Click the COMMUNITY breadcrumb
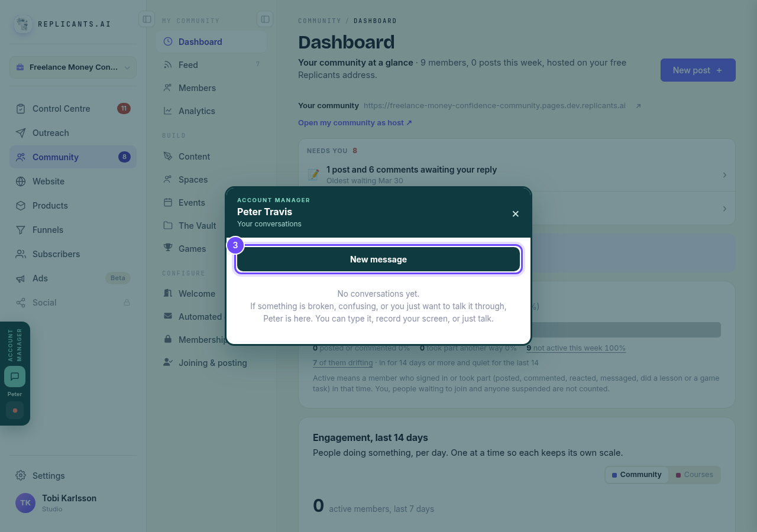757x532 pixels. click(x=319, y=21)
